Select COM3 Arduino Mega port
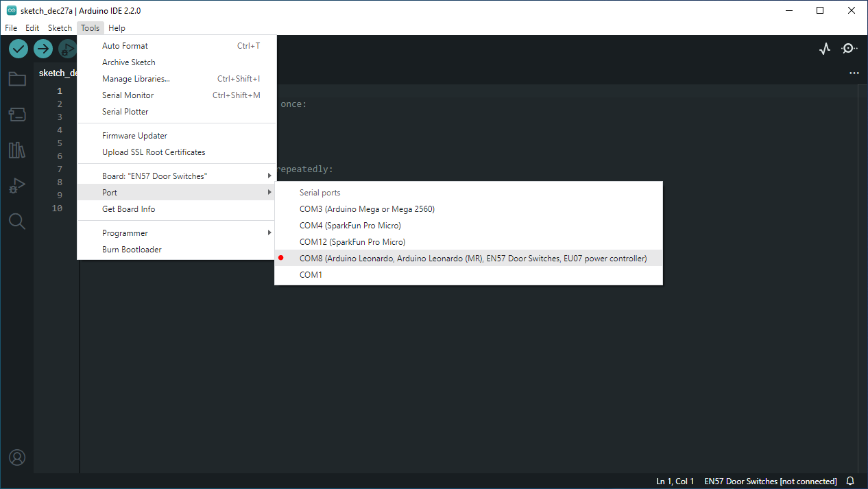Viewport: 868px width, 489px height. [x=469, y=209]
